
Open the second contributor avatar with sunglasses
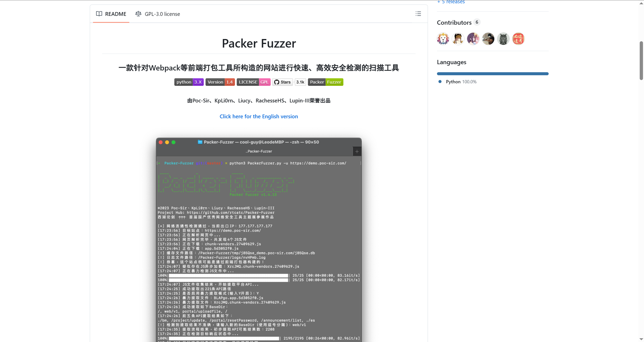pos(458,39)
